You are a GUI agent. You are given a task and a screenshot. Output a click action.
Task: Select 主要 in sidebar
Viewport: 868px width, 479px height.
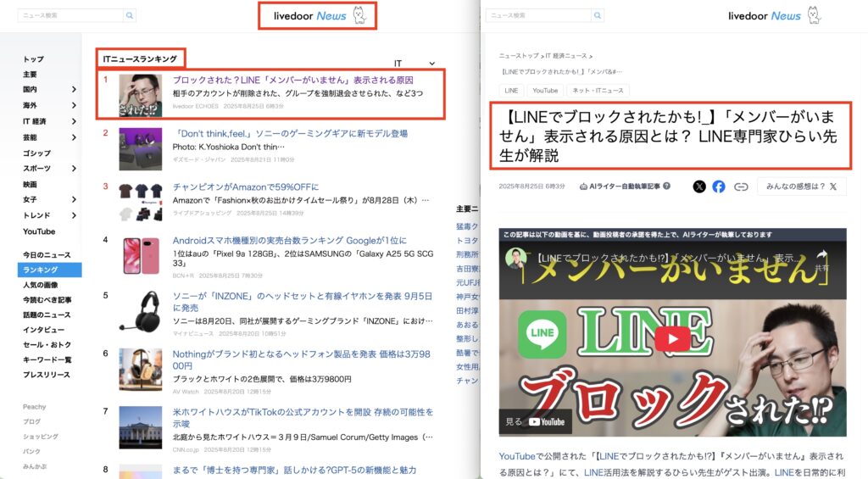coord(30,75)
